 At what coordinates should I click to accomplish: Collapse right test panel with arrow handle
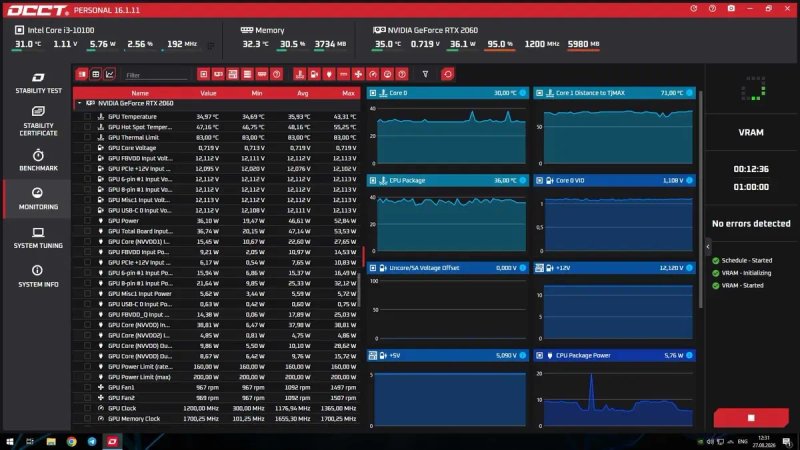708,247
